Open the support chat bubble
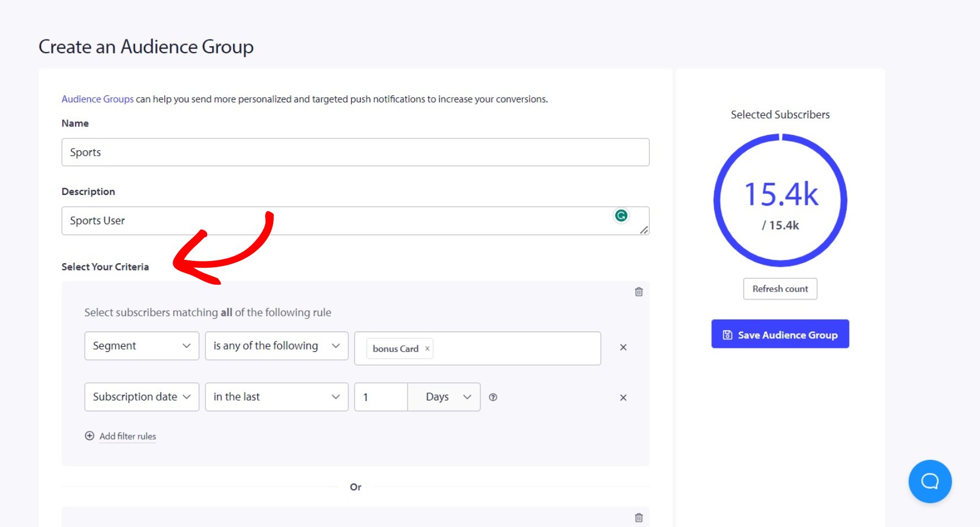 930,481
